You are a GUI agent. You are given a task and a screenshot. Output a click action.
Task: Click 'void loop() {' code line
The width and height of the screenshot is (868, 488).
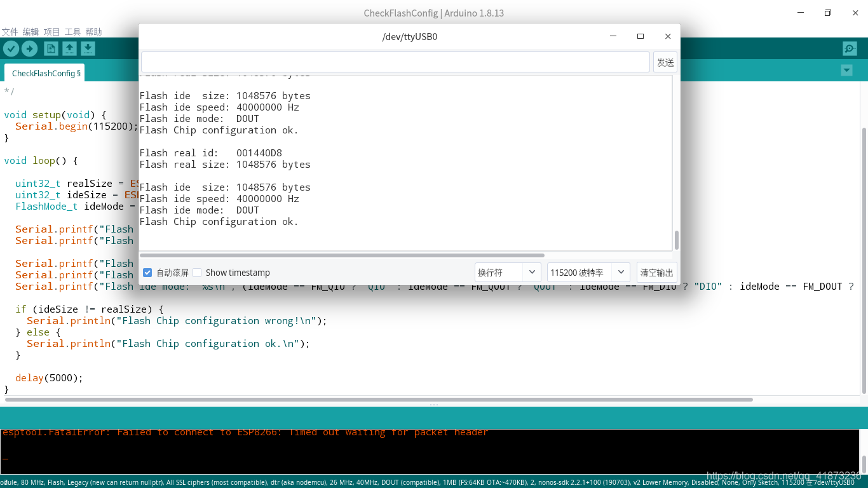click(x=41, y=161)
